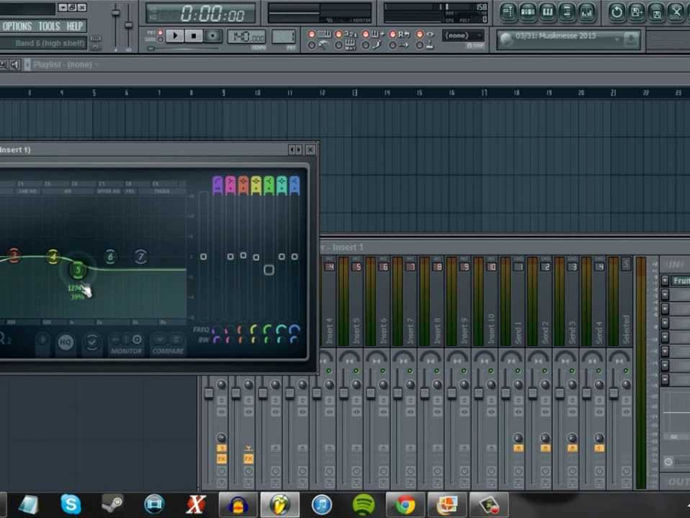This screenshot has width=690, height=518.
Task: Open EQ plugin window options arrows
Action: [295, 150]
